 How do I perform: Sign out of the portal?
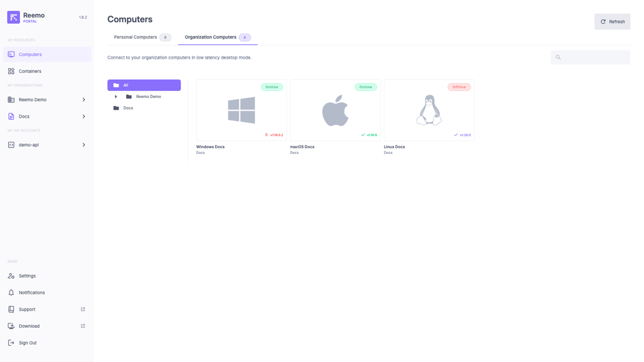28,343
